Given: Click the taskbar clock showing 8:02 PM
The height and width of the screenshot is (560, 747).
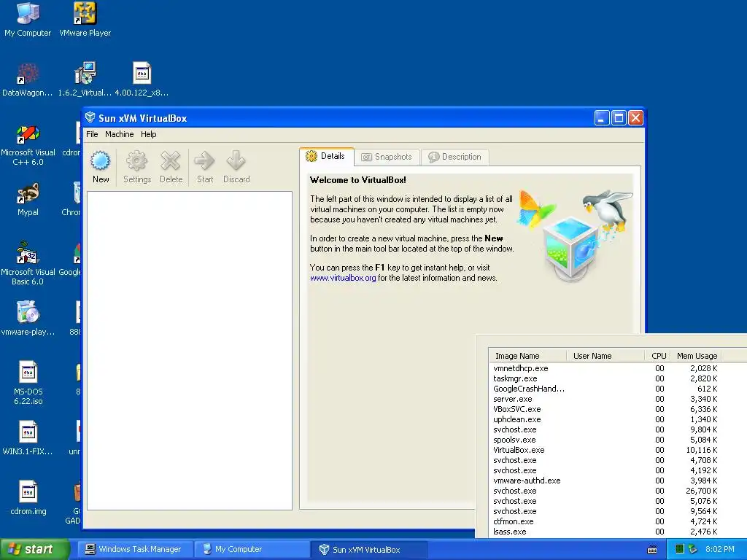Looking at the screenshot, I should pos(719,549).
